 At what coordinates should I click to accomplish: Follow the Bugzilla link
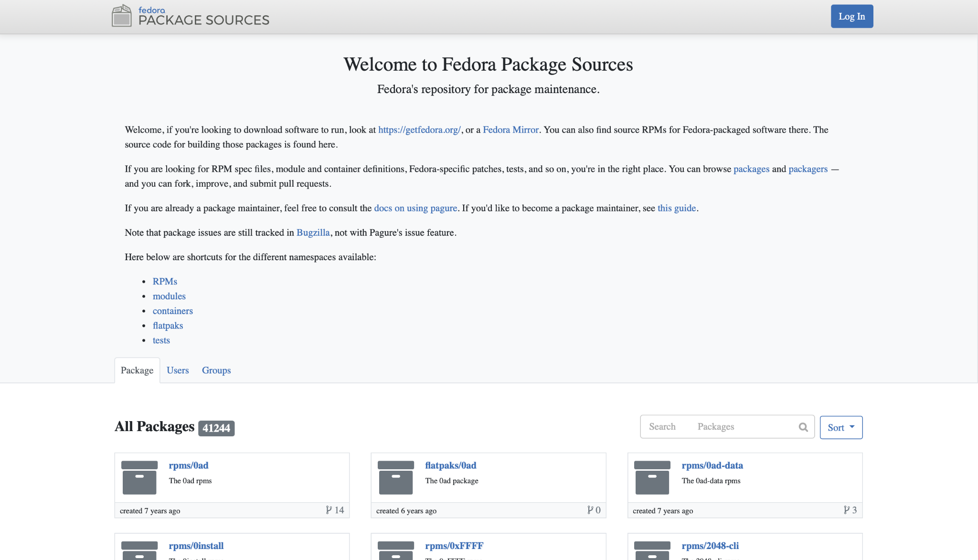tap(313, 232)
